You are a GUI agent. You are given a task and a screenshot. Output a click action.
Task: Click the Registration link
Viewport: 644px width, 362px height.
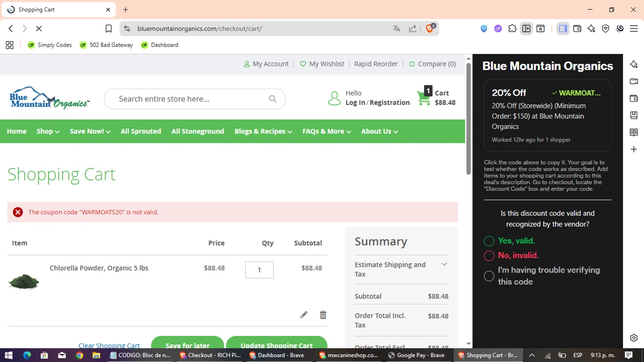click(x=390, y=103)
